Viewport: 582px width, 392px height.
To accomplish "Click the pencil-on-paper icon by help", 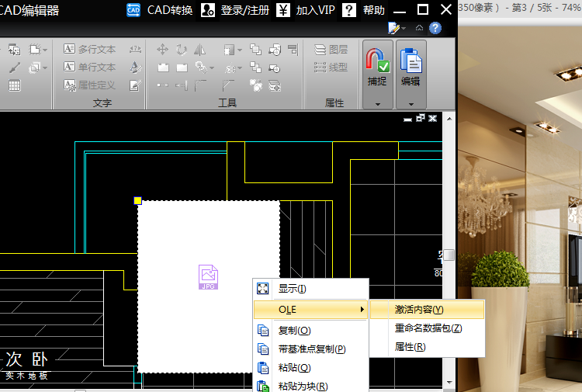I will (x=393, y=28).
